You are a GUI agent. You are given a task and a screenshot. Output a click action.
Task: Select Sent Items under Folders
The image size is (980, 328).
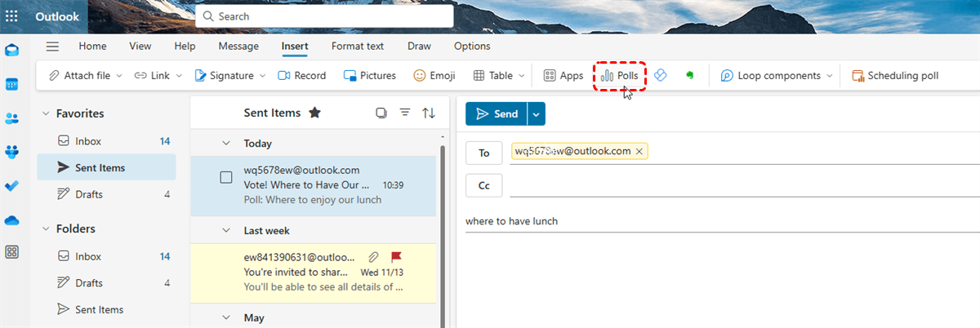pos(106,309)
